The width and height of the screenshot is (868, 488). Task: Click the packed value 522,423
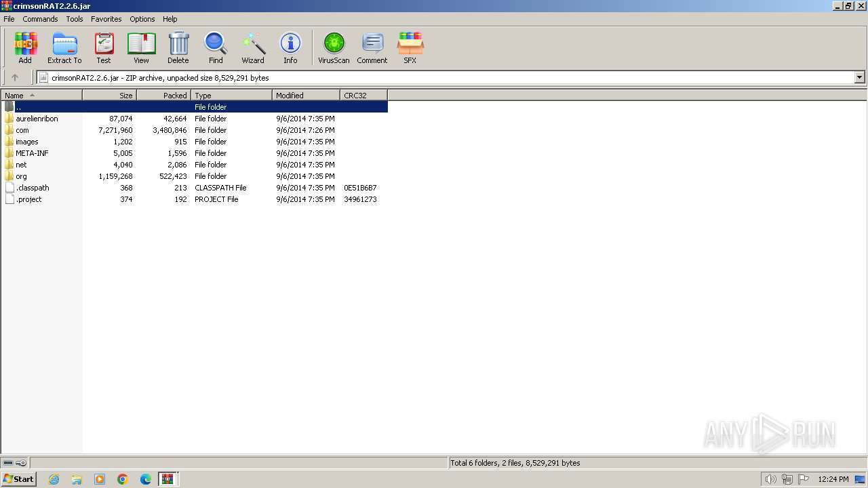pos(173,176)
